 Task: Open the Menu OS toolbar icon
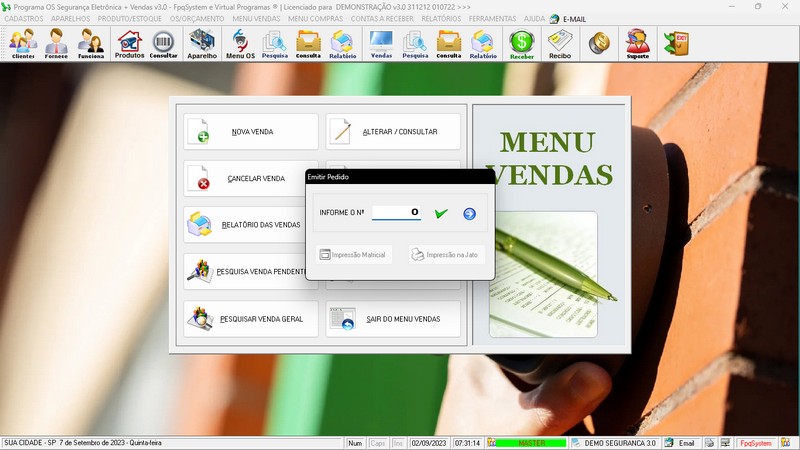coord(240,44)
